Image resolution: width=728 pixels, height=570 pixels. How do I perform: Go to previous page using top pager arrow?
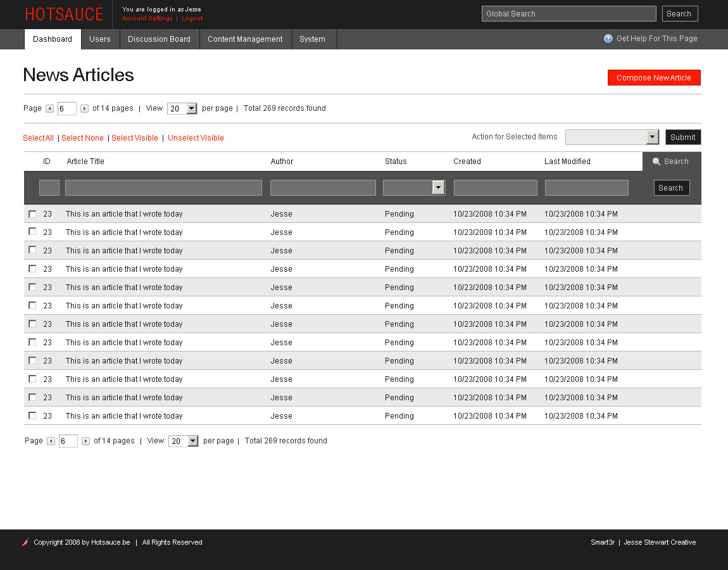click(x=49, y=109)
